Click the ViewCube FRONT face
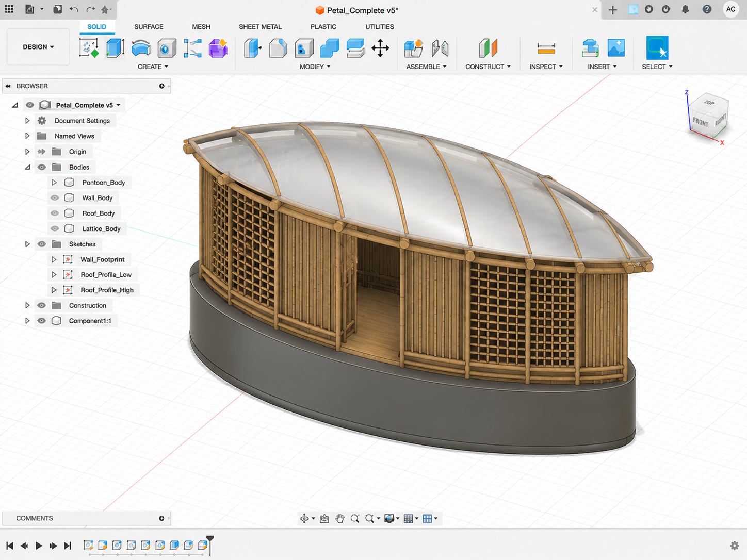Image resolution: width=747 pixels, height=560 pixels. [x=700, y=122]
